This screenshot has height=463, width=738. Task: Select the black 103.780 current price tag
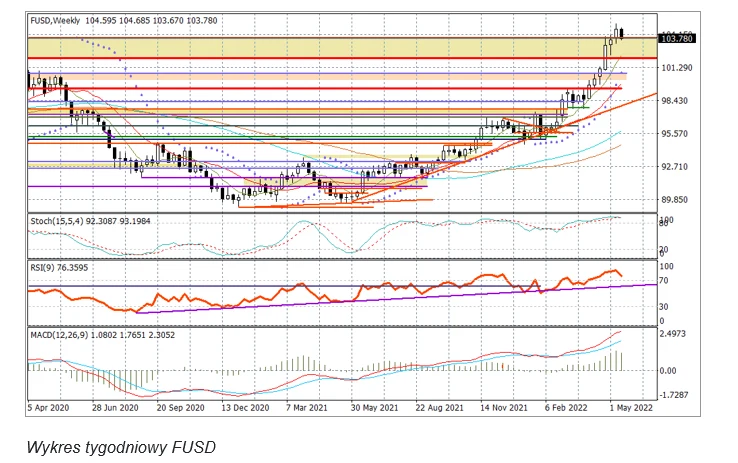point(677,38)
